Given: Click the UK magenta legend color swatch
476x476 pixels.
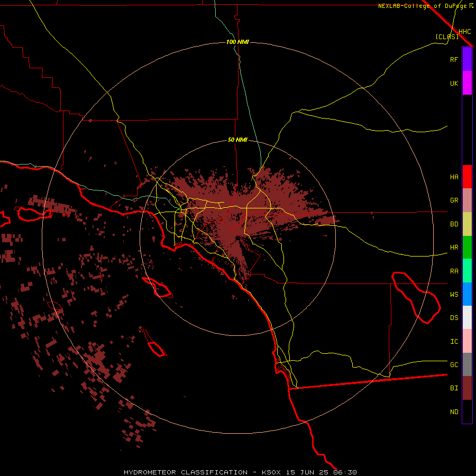Looking at the screenshot, I should tap(467, 83).
